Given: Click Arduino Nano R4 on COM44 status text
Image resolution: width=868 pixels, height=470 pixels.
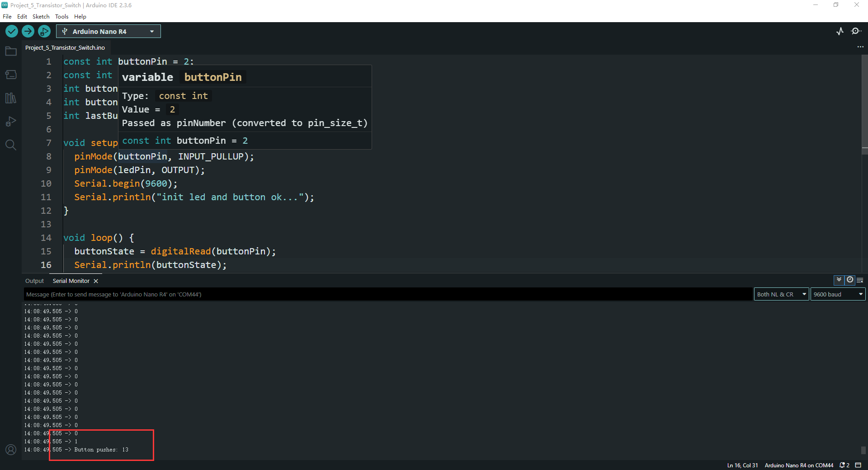Looking at the screenshot, I should pyautogui.click(x=799, y=465).
